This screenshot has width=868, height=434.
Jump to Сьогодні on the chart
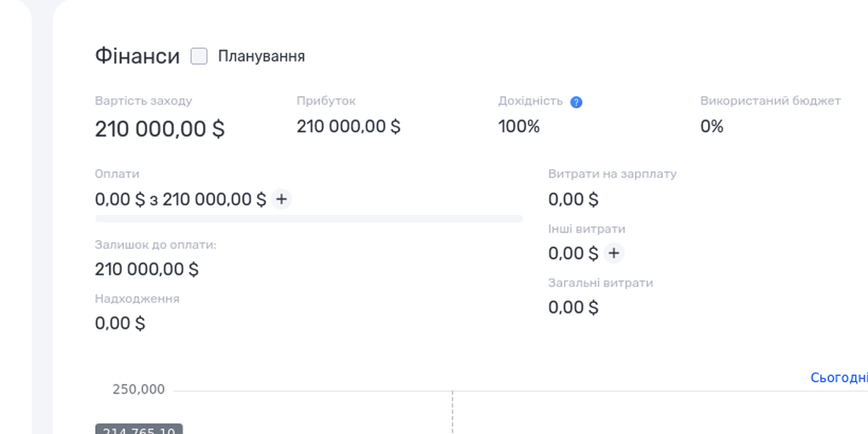[x=839, y=377]
